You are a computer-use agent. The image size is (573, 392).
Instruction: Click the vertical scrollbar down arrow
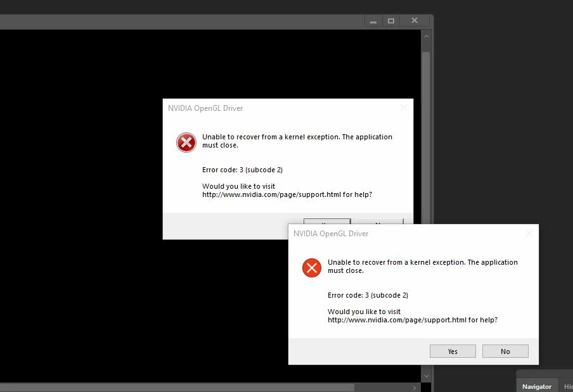tap(426, 376)
